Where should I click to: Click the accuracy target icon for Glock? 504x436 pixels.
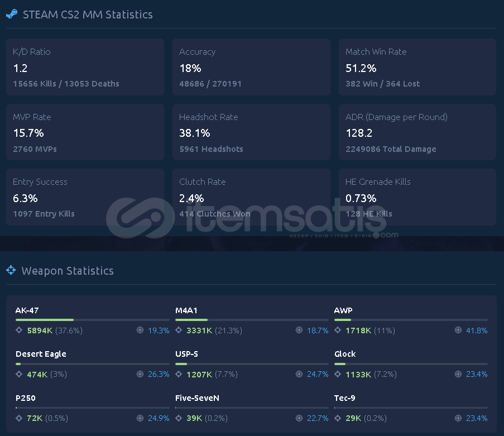(x=458, y=374)
